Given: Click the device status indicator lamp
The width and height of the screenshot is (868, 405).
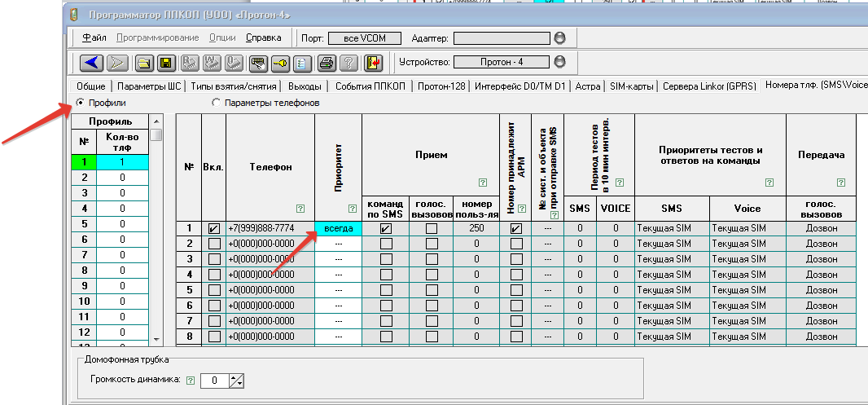Looking at the screenshot, I should pyautogui.click(x=560, y=61).
